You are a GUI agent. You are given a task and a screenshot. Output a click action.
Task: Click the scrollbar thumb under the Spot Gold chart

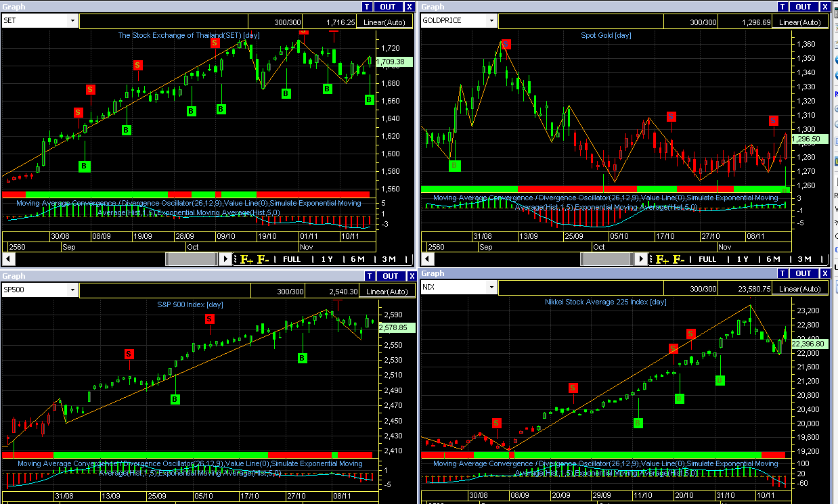(x=607, y=259)
